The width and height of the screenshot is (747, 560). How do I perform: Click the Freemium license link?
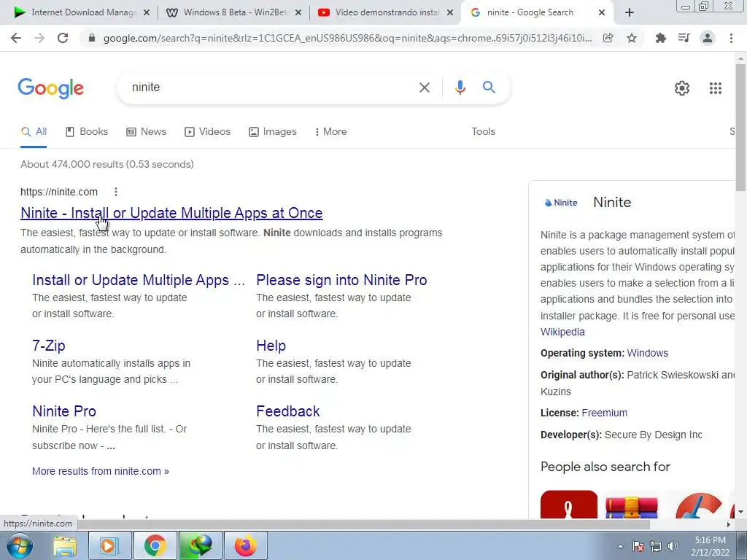(605, 413)
